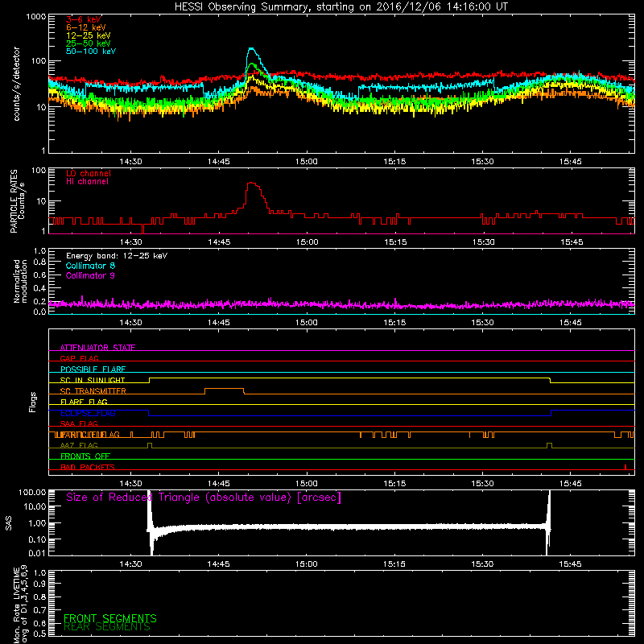The height and width of the screenshot is (644, 644).
Task: Click the counts/s/detector axis label
Action: [16, 84]
